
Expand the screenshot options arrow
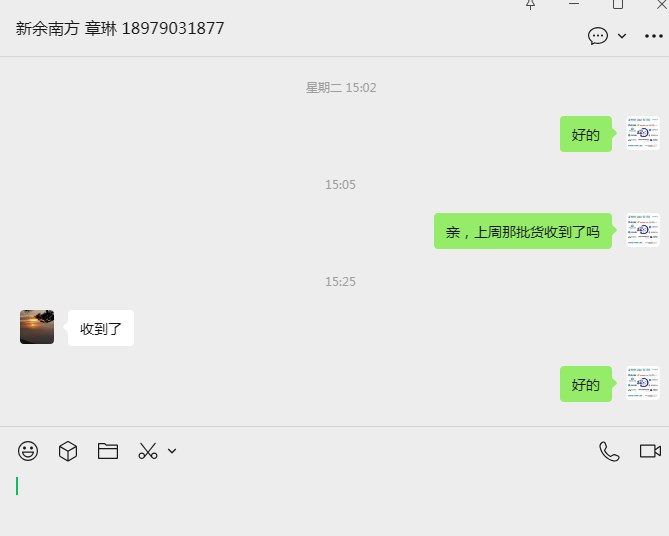[x=172, y=451]
